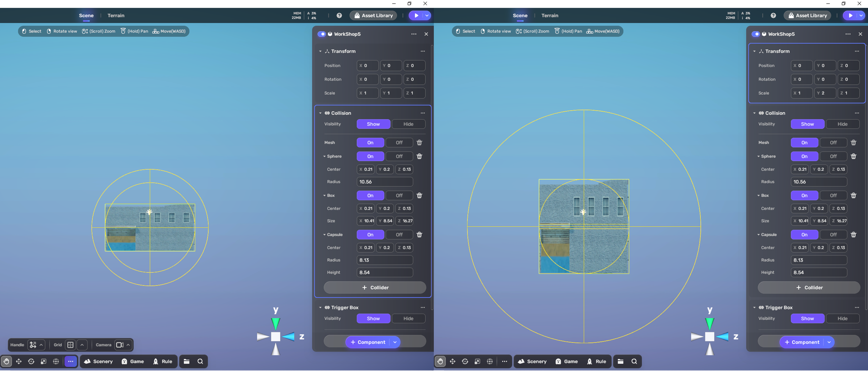This screenshot has height=371, width=868.
Task: Delete Sphere collider via trash icon, left panel
Action: (419, 156)
